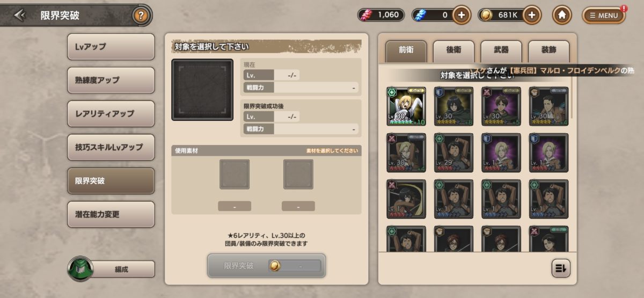
Task: Open the sort order icon in the character list
Action: [x=561, y=268]
